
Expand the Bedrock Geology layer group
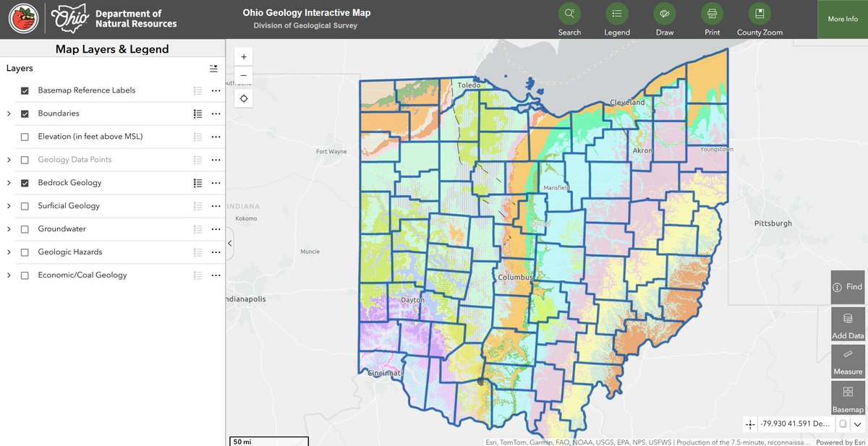[9, 183]
